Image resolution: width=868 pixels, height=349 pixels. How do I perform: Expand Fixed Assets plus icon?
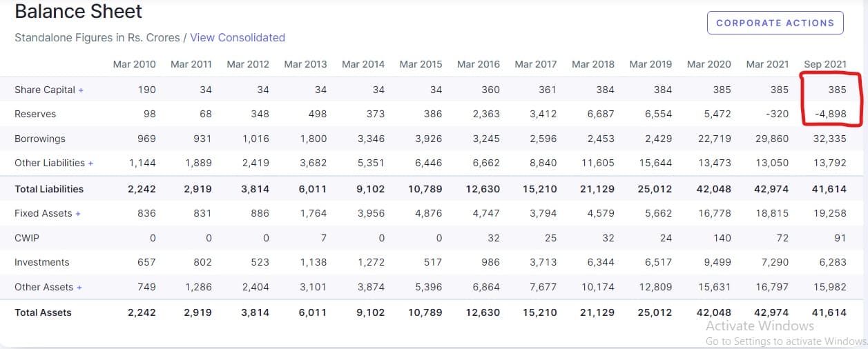[x=78, y=214]
